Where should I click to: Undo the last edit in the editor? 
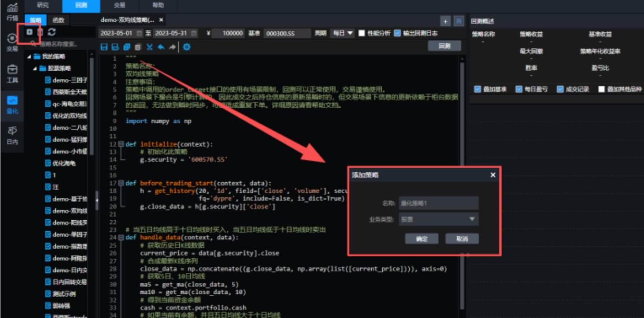(161, 47)
